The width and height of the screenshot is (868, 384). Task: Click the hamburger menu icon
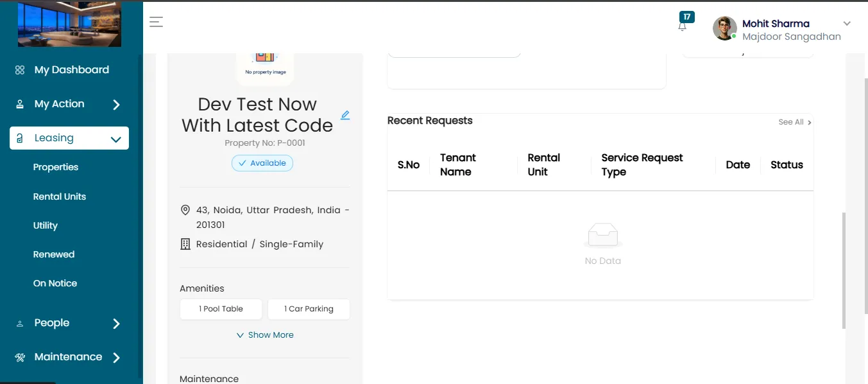[156, 22]
